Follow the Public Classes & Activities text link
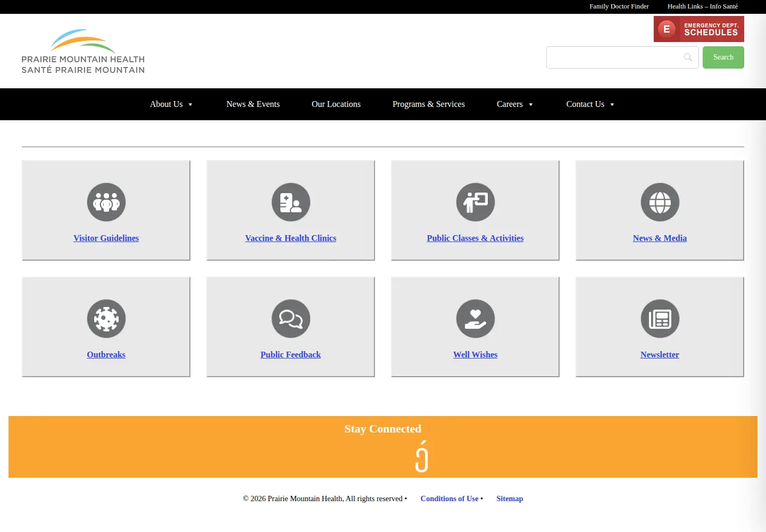This screenshot has width=766, height=532. point(476,238)
